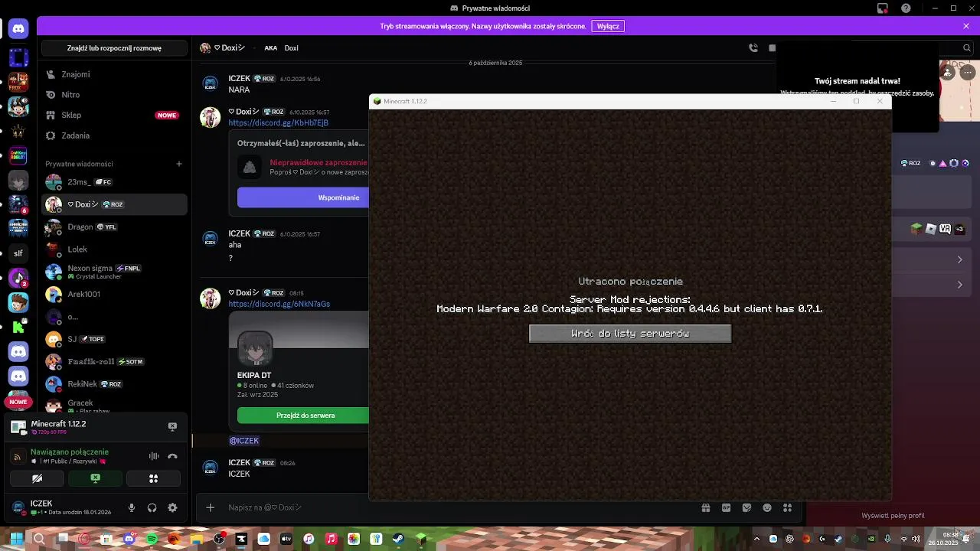Click Wyłącz to disable streamer mode
The image size is (980, 551).
(x=608, y=26)
